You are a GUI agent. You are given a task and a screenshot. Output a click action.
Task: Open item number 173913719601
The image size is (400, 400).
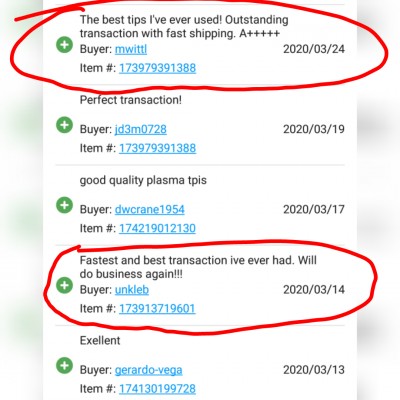(x=157, y=308)
